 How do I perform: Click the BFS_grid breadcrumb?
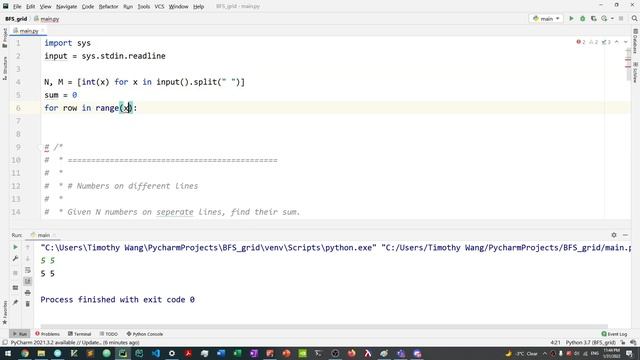pyautogui.click(x=16, y=19)
